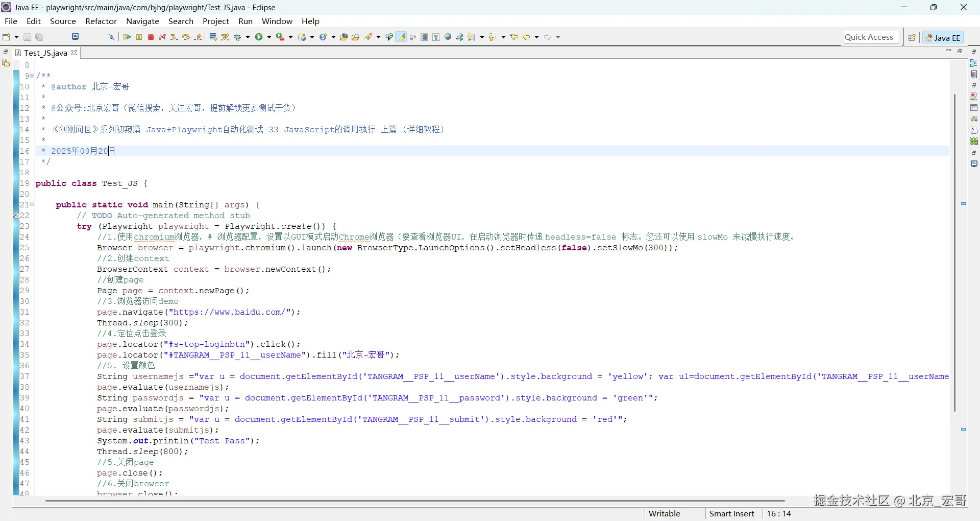This screenshot has width=980, height=521.
Task: Click the New file wizard icon
Action: pyautogui.click(x=7, y=37)
